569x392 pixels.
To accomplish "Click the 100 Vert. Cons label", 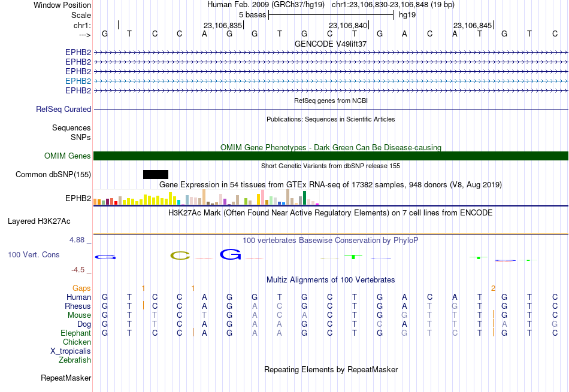I will click(34, 254).
